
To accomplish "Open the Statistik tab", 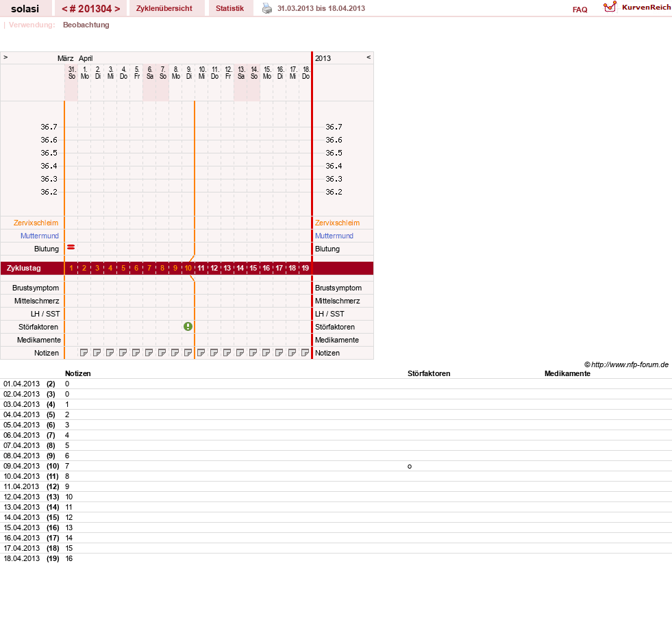I will pyautogui.click(x=229, y=9).
